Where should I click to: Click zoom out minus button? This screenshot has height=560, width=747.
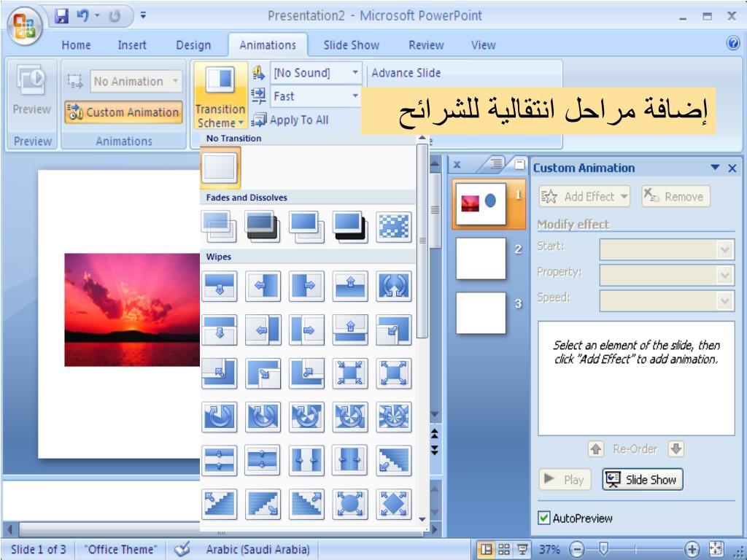[576, 549]
